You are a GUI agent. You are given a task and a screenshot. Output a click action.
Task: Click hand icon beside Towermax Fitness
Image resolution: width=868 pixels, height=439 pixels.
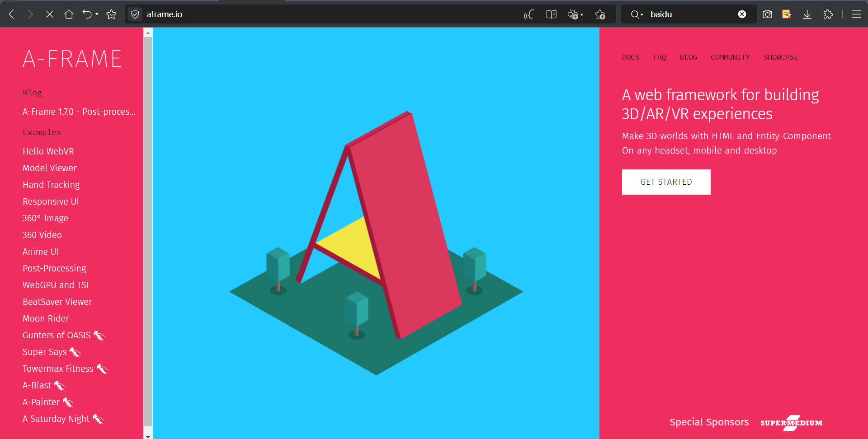click(102, 369)
